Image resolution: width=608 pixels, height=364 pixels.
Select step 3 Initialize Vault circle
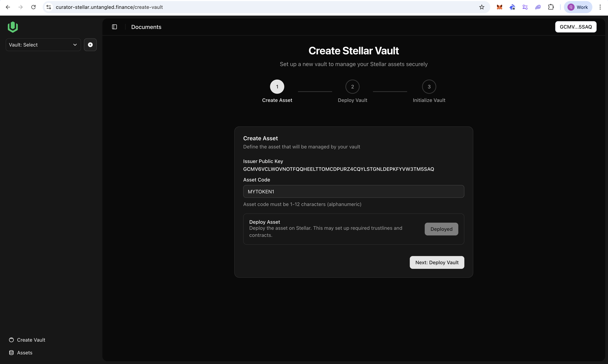point(429,87)
